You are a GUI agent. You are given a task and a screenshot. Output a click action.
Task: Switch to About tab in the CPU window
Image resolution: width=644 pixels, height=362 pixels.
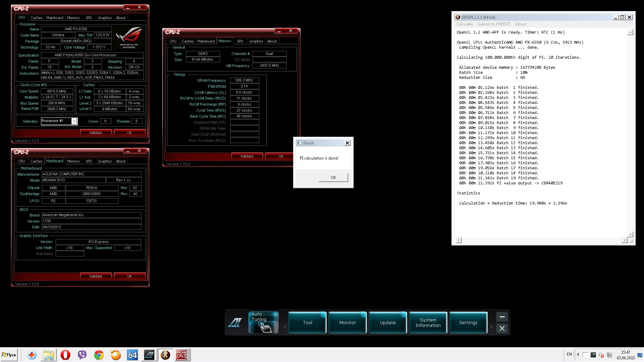coord(120,18)
